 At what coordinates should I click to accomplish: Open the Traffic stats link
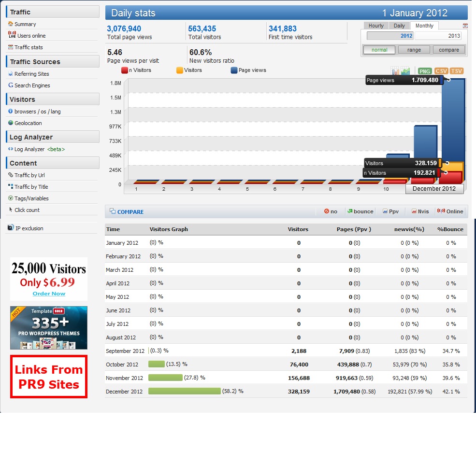pos(29,47)
